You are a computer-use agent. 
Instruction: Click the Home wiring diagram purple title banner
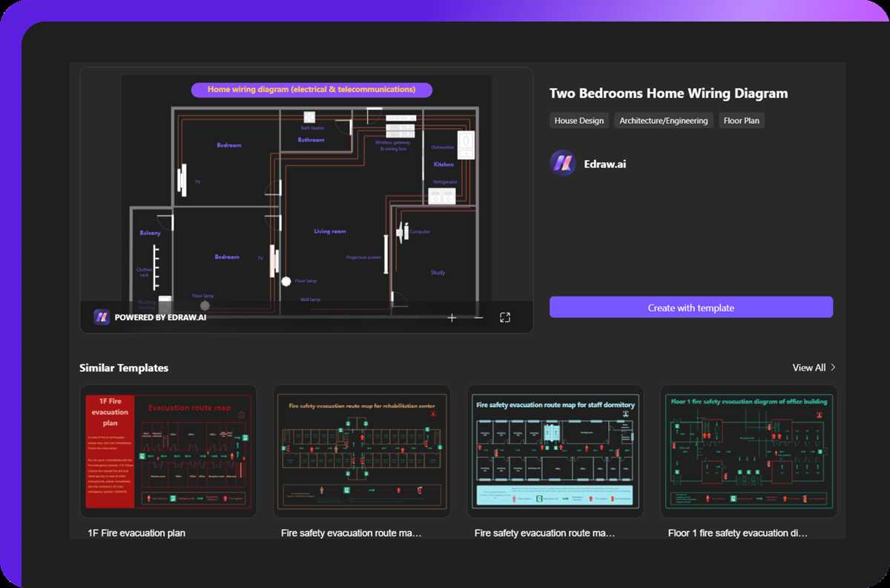(311, 90)
